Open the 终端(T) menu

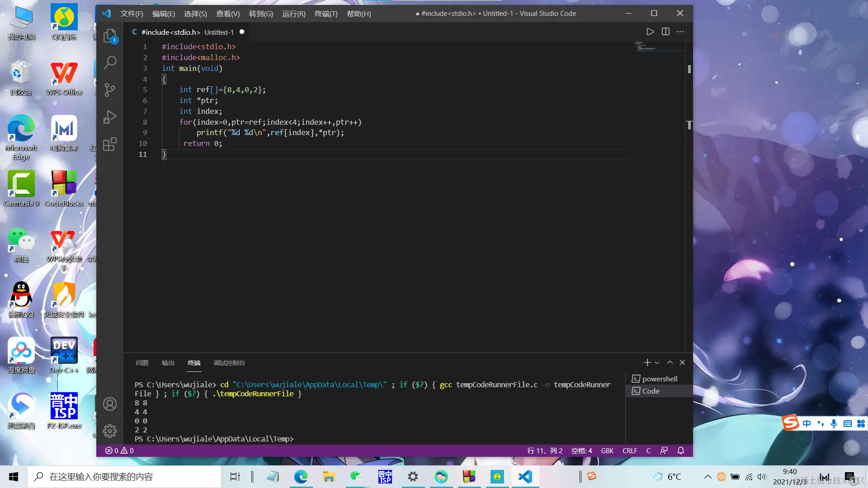(325, 14)
